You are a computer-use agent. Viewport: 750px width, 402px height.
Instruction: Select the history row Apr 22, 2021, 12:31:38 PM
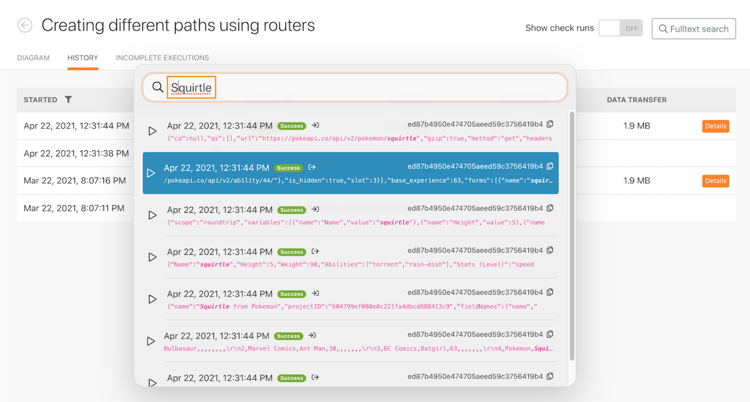tap(77, 154)
